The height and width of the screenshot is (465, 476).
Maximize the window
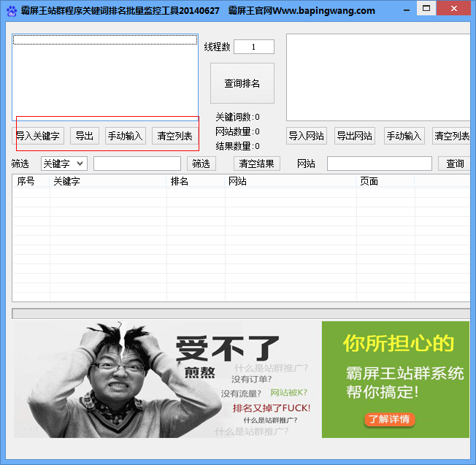tap(426, 9)
